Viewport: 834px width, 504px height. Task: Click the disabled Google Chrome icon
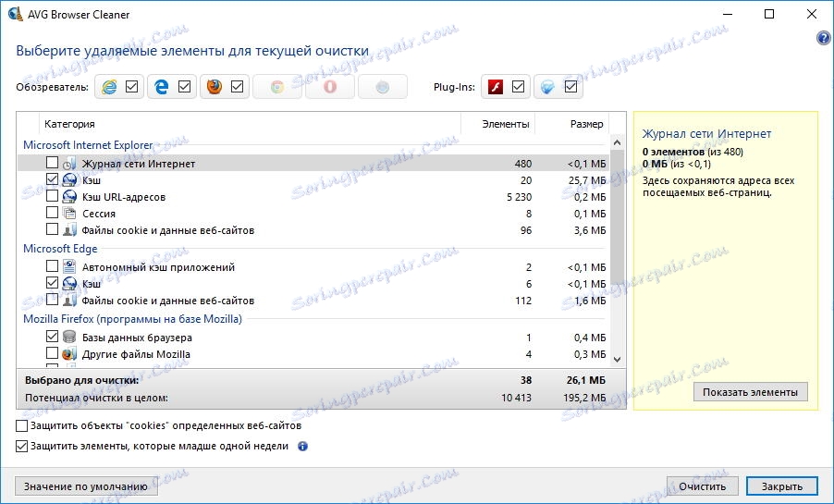tap(277, 87)
